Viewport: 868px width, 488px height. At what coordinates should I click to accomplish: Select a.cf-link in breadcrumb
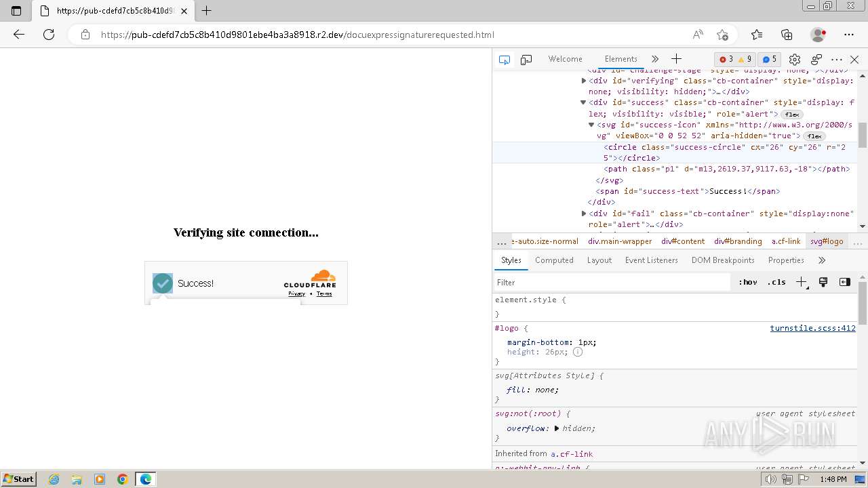(785, 241)
